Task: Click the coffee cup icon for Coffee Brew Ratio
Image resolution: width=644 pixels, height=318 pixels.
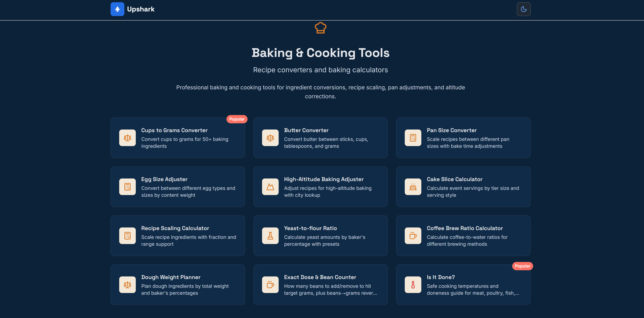Action: coord(413,236)
